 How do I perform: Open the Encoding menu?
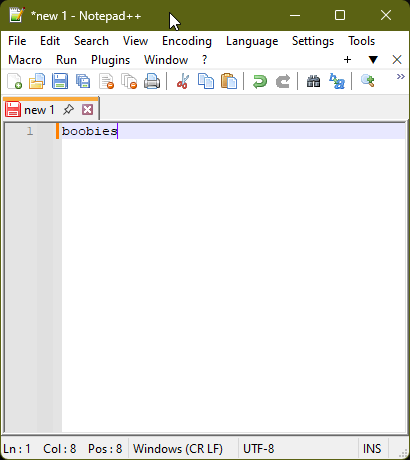pyautogui.click(x=187, y=41)
